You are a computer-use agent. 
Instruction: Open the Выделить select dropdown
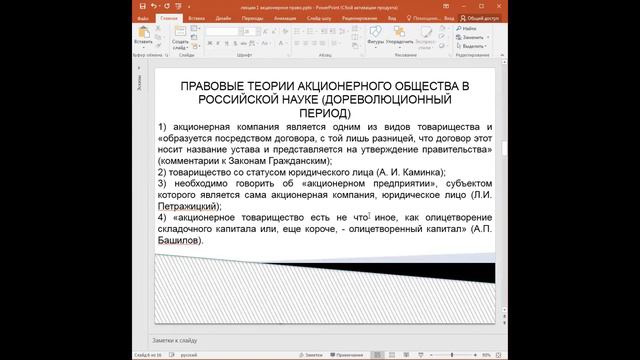pos(471,46)
